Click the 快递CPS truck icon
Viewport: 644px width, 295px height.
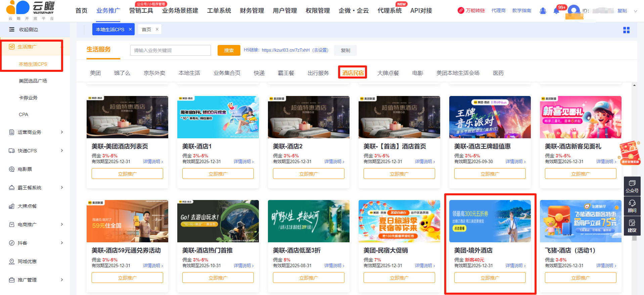point(12,151)
